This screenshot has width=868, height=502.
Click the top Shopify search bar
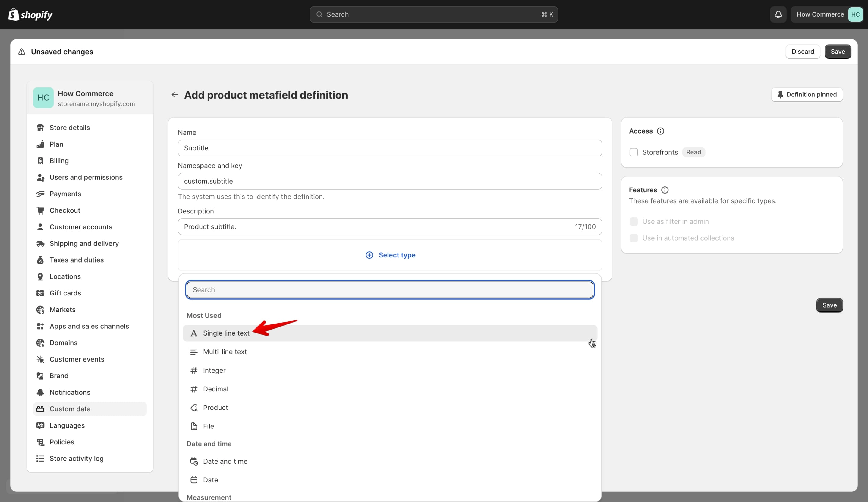(434, 14)
